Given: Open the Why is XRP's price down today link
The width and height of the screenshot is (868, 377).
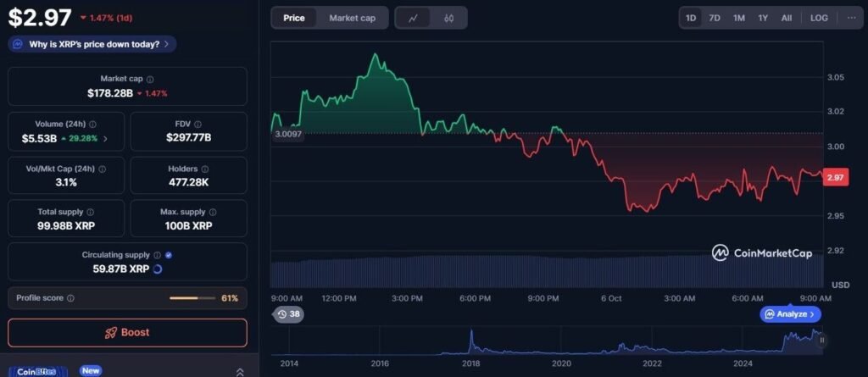Looking at the screenshot, I should pyautogui.click(x=92, y=44).
